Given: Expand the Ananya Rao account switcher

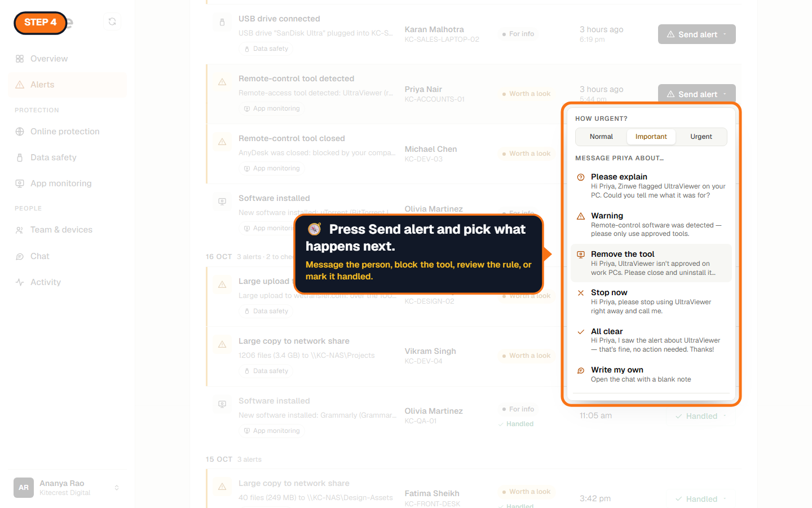Looking at the screenshot, I should (x=68, y=488).
